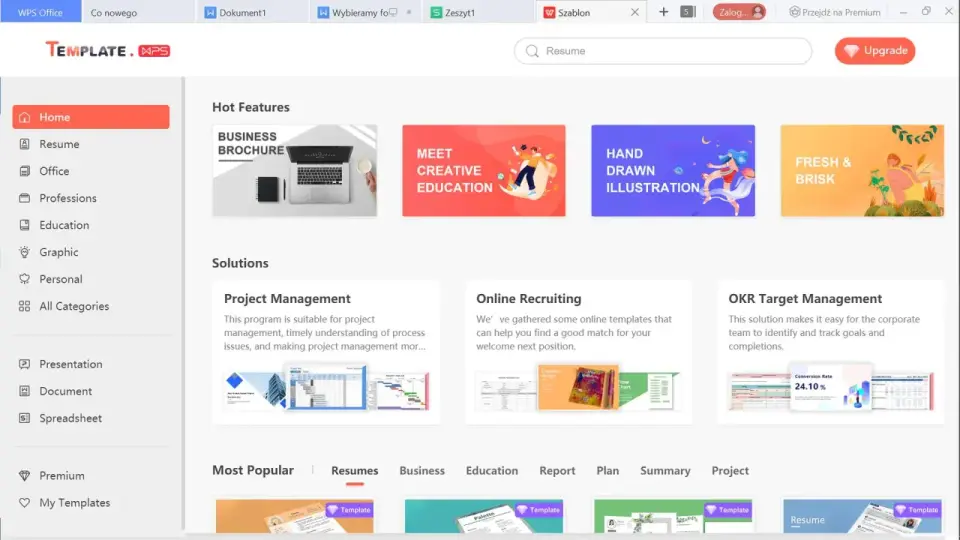
Task: Close the Szablon tab
Action: pyautogui.click(x=635, y=12)
